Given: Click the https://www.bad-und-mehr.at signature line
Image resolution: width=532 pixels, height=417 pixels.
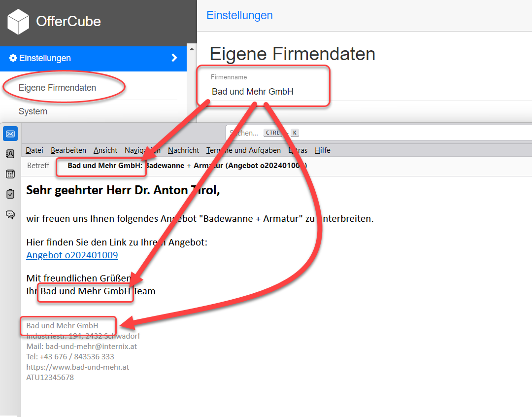Looking at the screenshot, I should click(77, 367).
